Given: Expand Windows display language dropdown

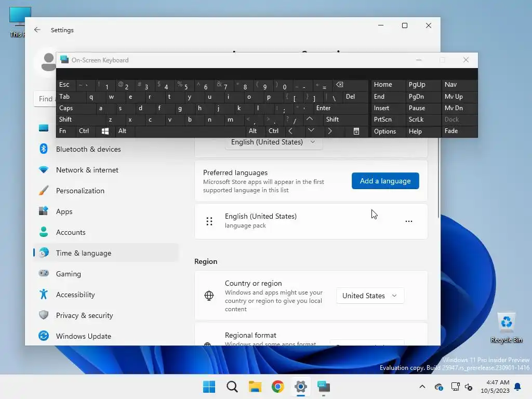Looking at the screenshot, I should click(274, 142).
